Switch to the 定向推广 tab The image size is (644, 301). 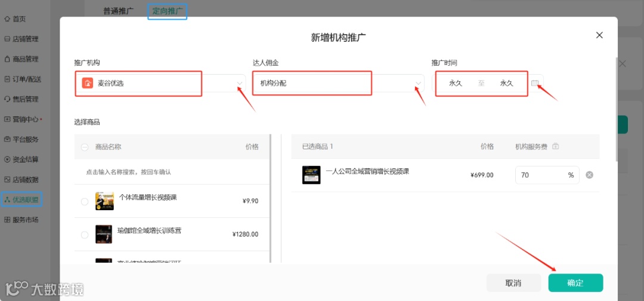(x=168, y=11)
